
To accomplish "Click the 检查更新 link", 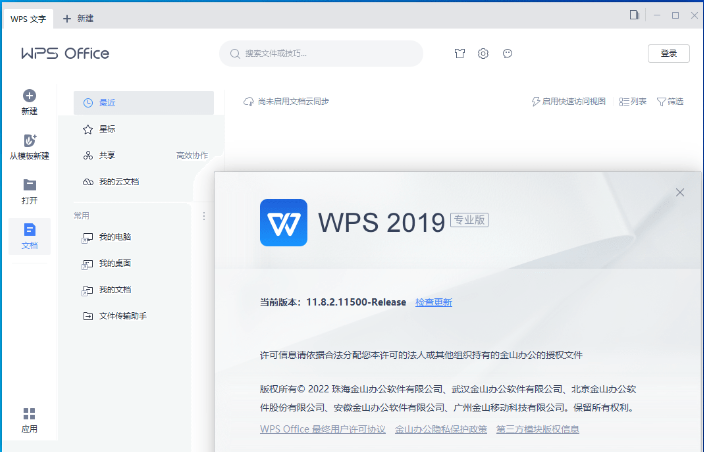I will click(434, 302).
